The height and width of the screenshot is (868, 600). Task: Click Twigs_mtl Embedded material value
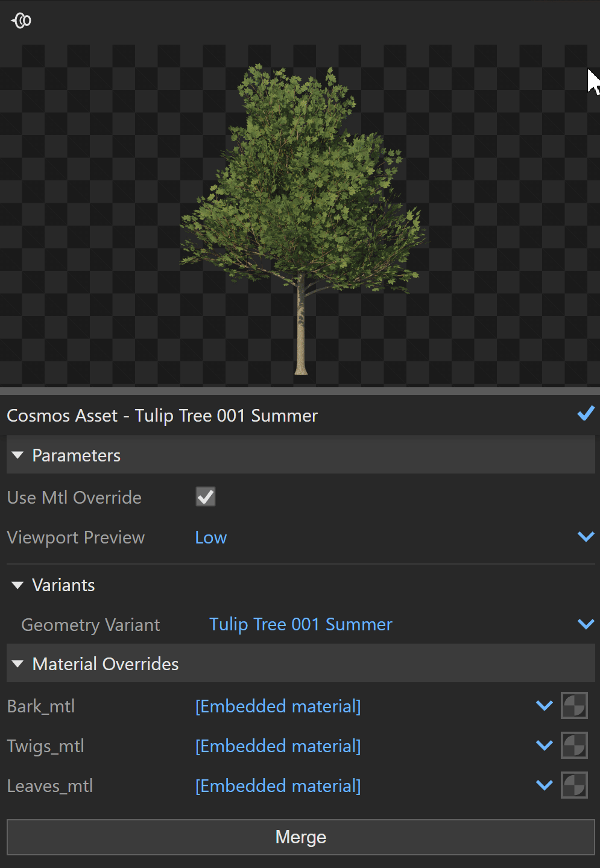coord(278,746)
